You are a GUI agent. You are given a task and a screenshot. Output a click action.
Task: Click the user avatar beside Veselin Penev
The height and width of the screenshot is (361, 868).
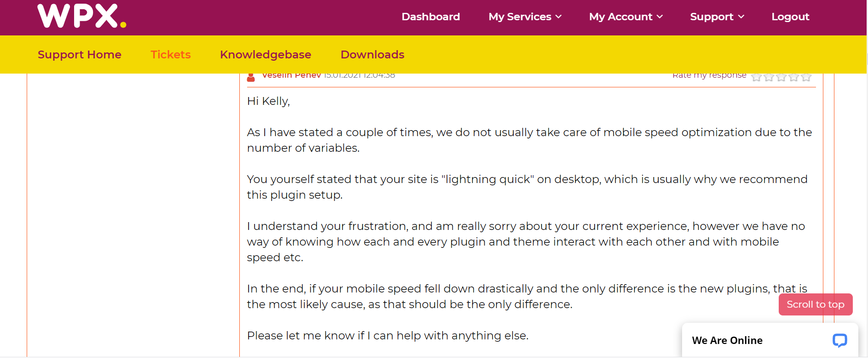[251, 77]
